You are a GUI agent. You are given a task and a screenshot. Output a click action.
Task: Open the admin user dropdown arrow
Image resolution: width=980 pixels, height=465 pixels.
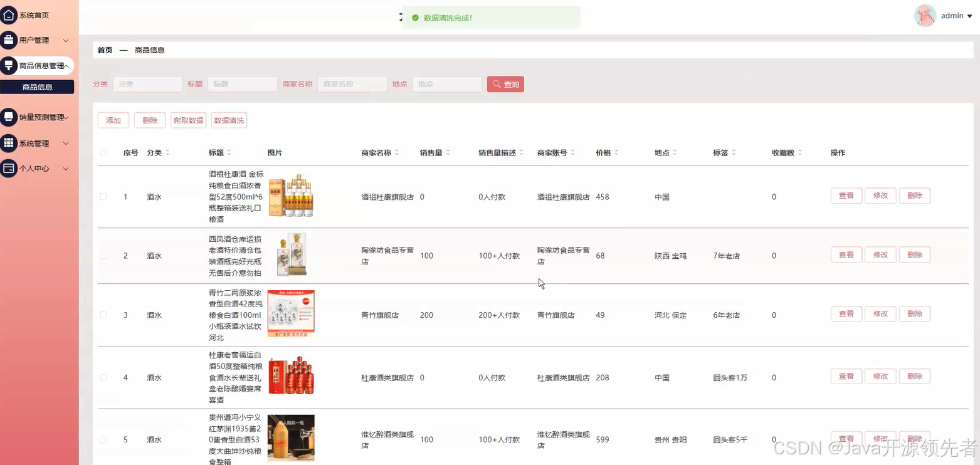pos(970,16)
